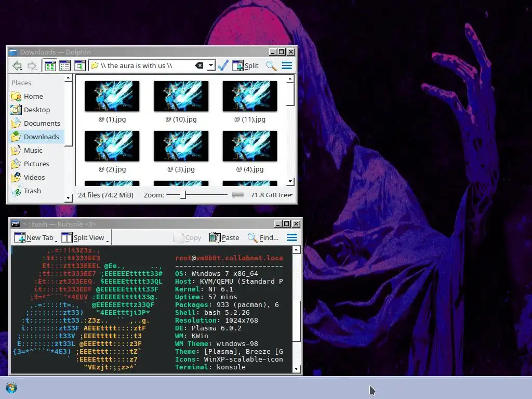The height and width of the screenshot is (399, 532).
Task: Close the Konsole window
Action: pyautogui.click(x=296, y=224)
